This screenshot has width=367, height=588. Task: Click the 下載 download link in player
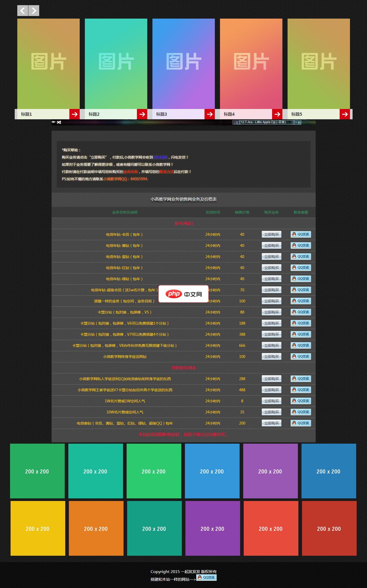298,123
